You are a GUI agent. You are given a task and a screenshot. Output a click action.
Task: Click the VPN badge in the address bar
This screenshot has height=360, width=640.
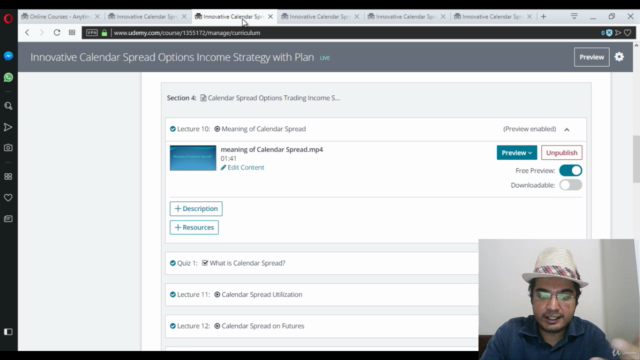(92, 33)
